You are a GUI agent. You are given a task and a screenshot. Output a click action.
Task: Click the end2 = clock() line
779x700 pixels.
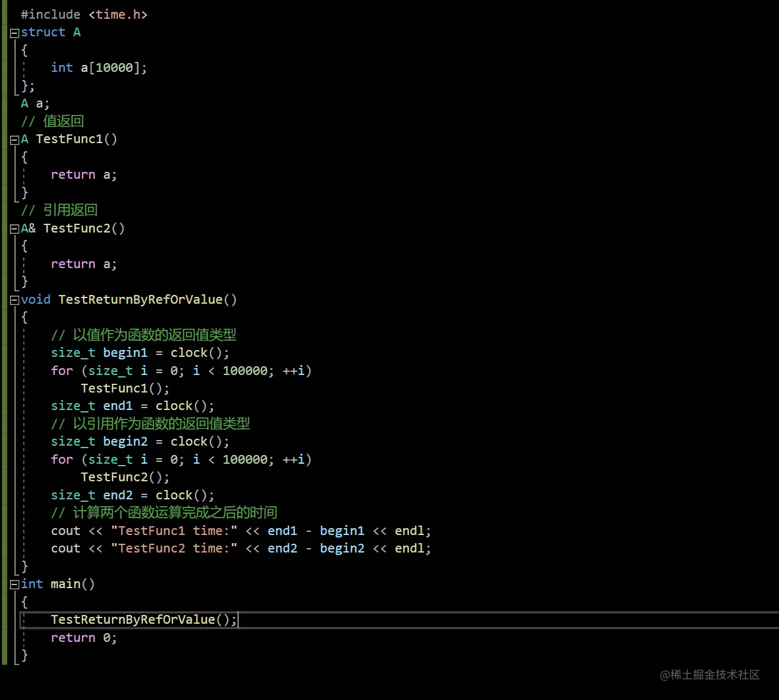[133, 495]
